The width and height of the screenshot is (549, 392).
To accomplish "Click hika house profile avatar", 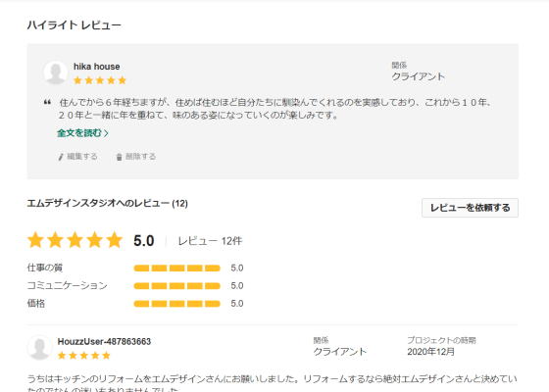I will coord(55,73).
